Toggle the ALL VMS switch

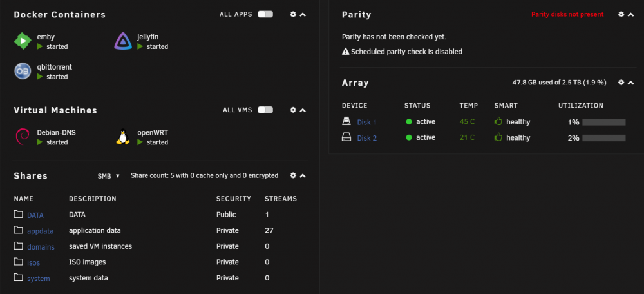[265, 110]
